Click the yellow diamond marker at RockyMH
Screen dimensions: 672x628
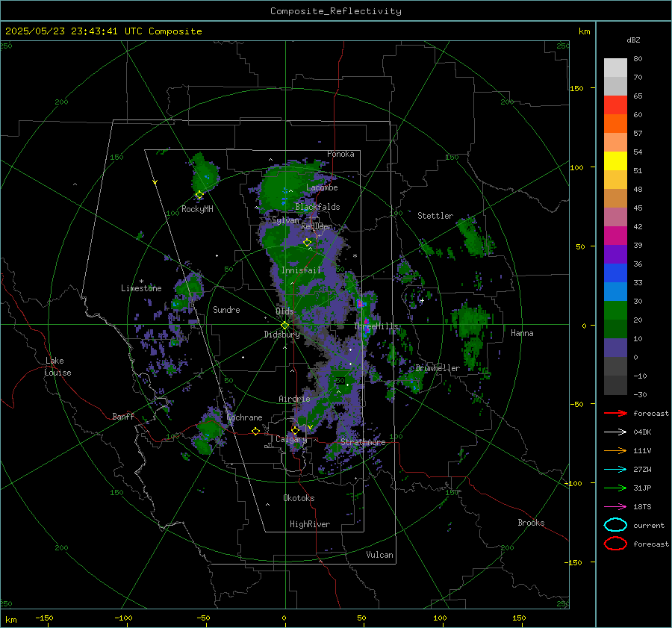pos(199,195)
